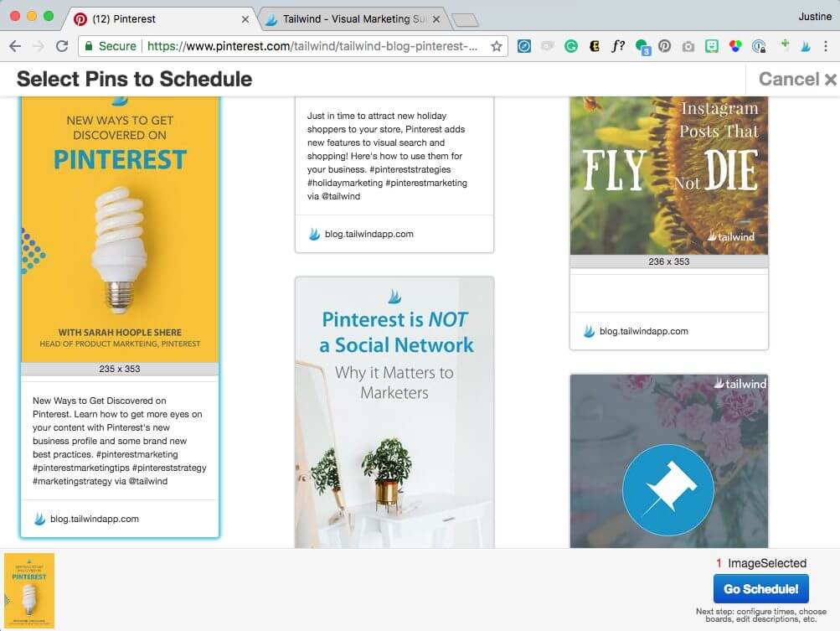Click the green plus extension icon
Screen dimensions: 840x631
[784, 44]
